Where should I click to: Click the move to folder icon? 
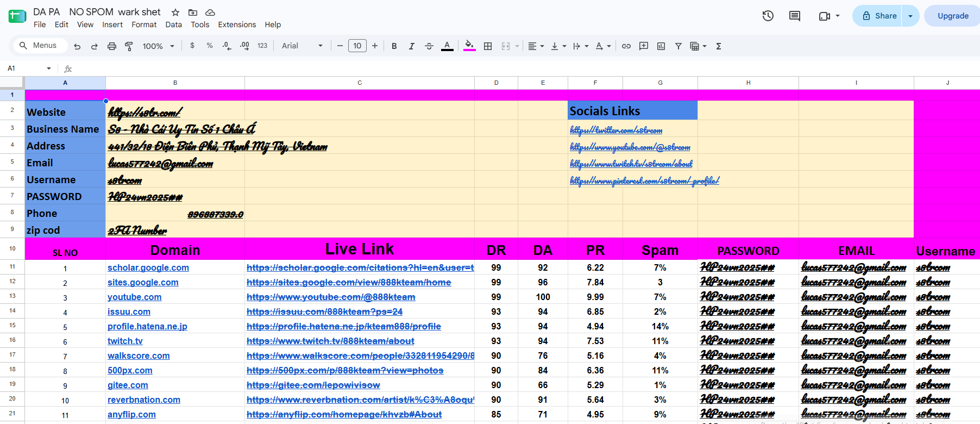tap(193, 13)
